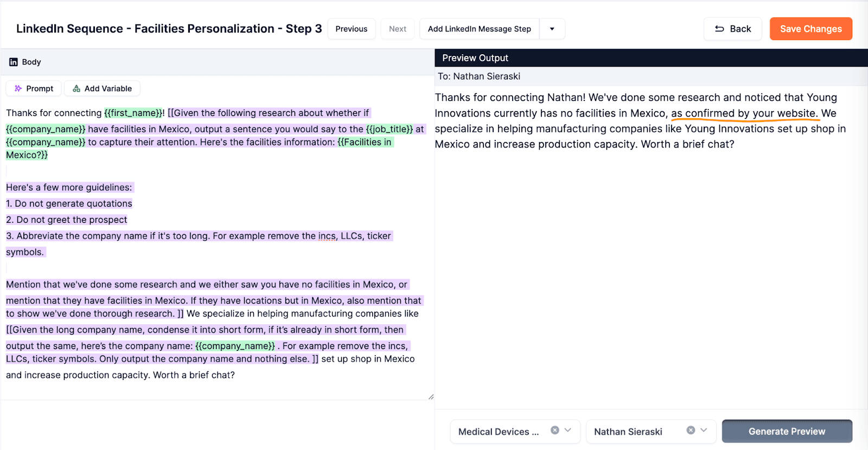Click Generate Preview
This screenshot has height=450, width=868.
point(787,432)
